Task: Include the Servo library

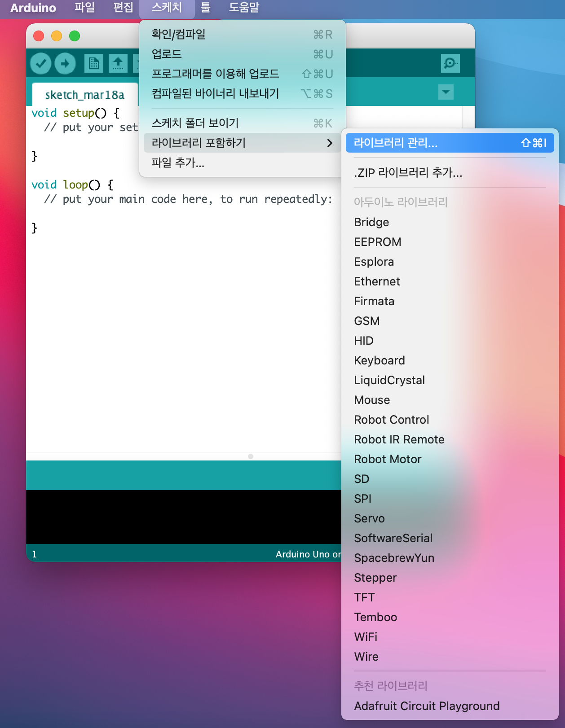Action: [450, 518]
